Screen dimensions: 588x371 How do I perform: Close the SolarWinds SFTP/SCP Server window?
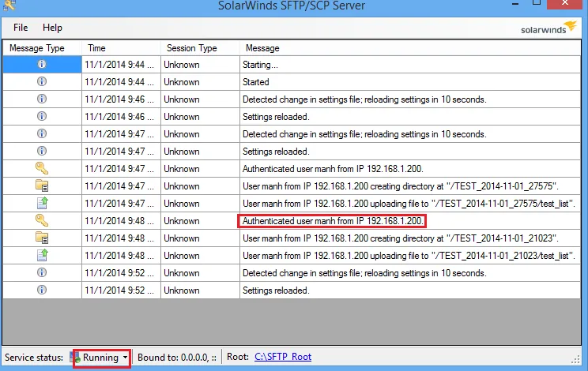pos(565,3)
